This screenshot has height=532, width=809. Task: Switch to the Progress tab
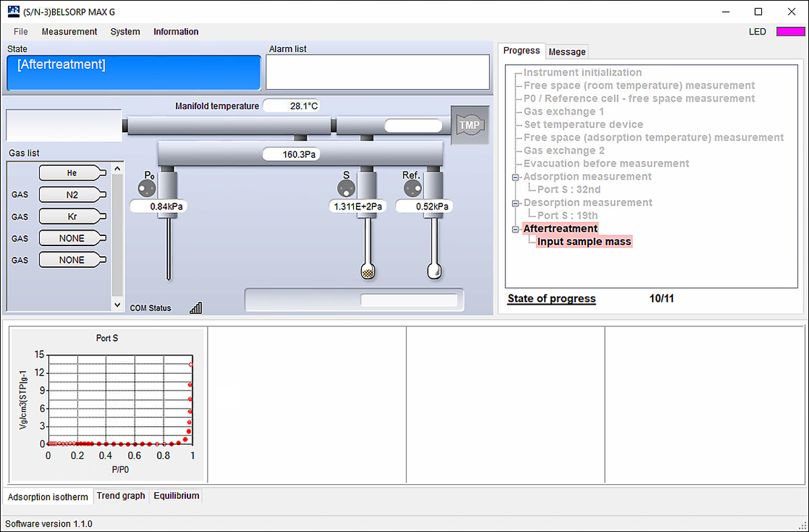coord(522,51)
